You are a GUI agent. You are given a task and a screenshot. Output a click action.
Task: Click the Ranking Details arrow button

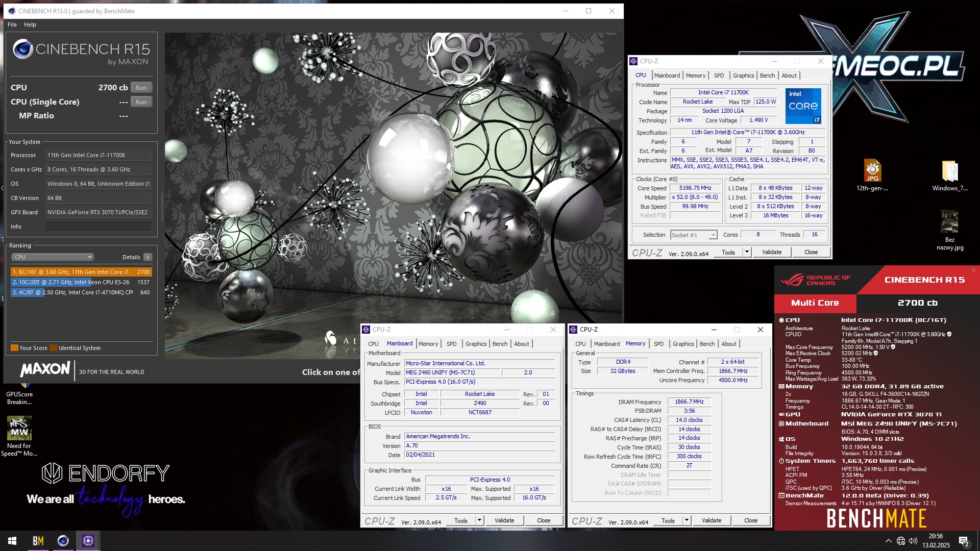tap(148, 257)
